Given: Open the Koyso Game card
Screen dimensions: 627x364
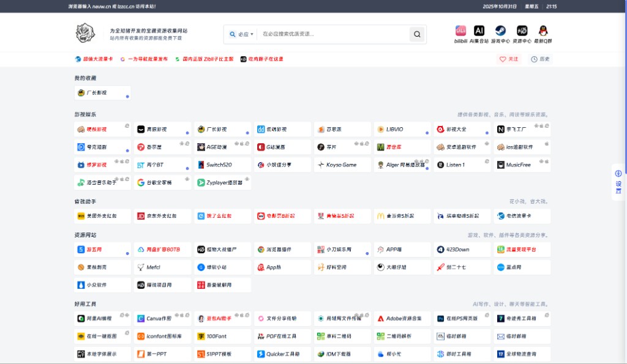Looking at the screenshot, I should coord(341,165).
